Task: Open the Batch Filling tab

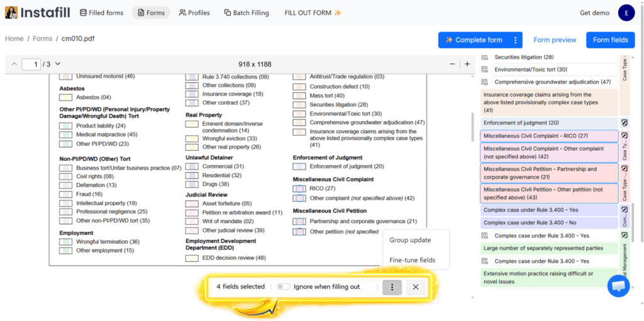Action: tap(246, 13)
